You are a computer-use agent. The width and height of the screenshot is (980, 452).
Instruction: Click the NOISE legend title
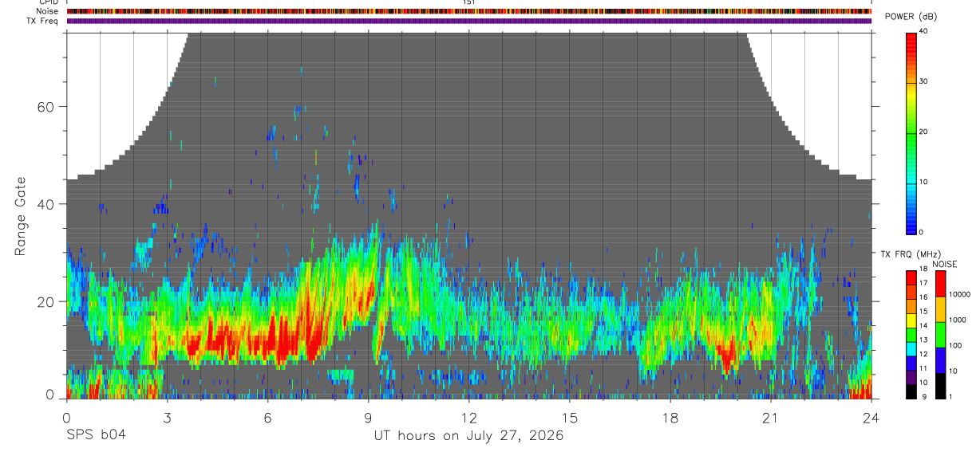[945, 264]
